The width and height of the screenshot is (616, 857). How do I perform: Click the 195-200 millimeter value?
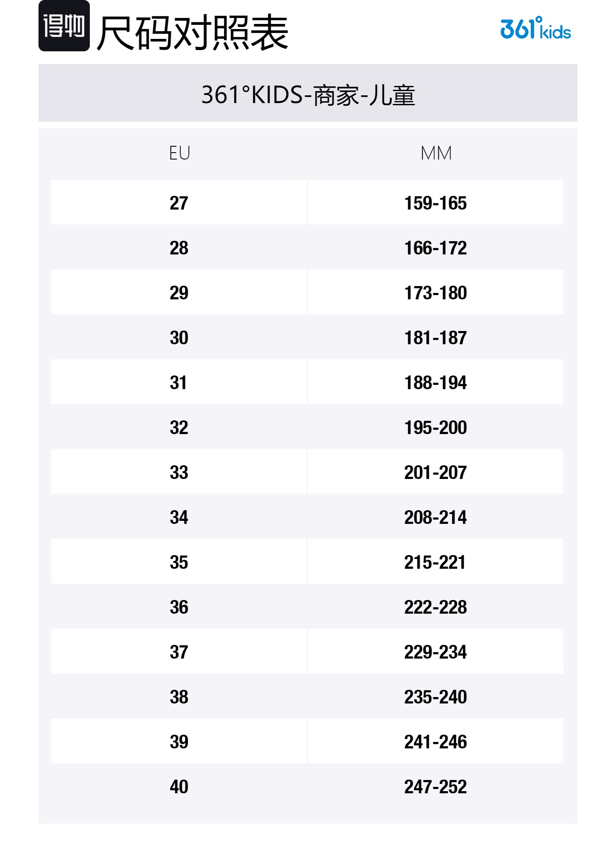[x=435, y=427]
